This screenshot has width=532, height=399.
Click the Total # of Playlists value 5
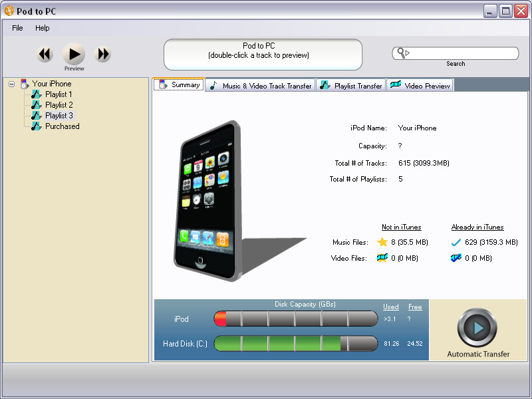[x=400, y=179]
